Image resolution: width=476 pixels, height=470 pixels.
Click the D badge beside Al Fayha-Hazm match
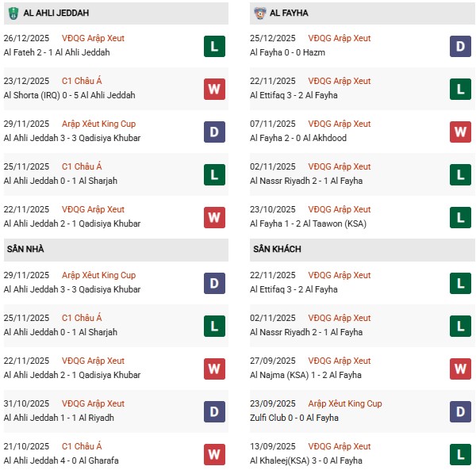(x=461, y=46)
